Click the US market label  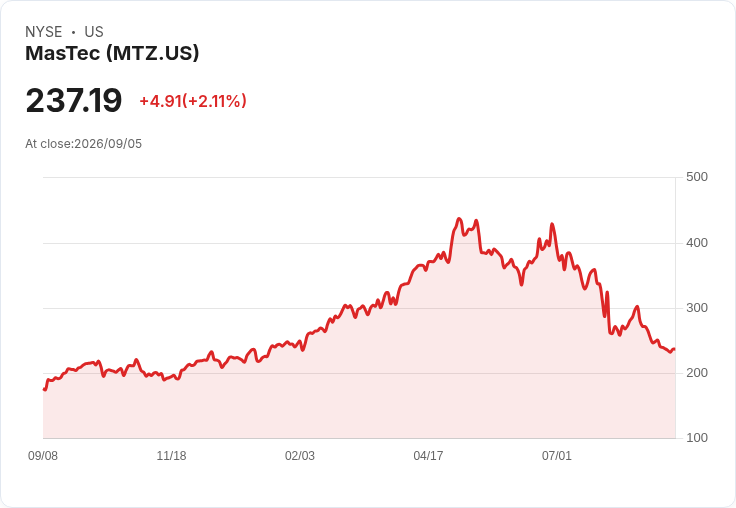(94, 32)
